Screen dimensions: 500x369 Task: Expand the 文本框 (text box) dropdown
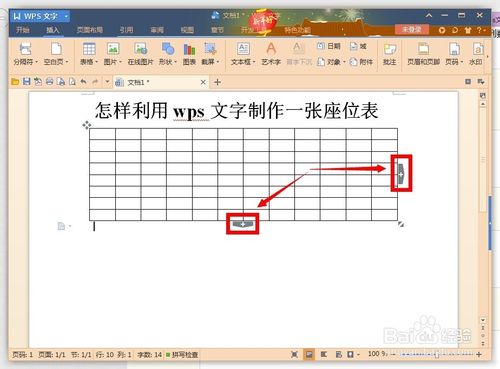(254, 62)
